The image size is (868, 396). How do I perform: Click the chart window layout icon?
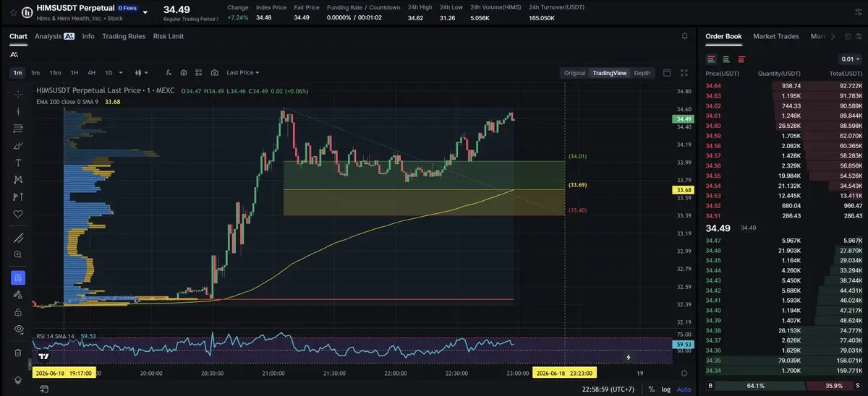pos(667,73)
